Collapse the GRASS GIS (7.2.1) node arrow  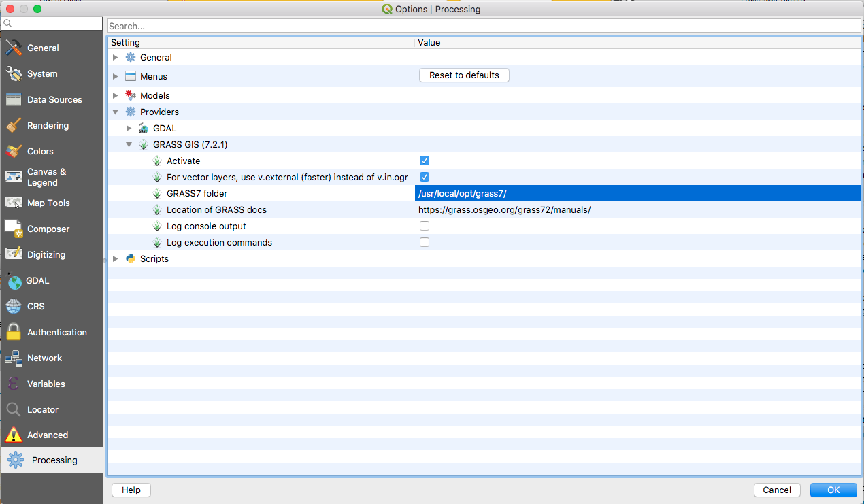tap(129, 145)
